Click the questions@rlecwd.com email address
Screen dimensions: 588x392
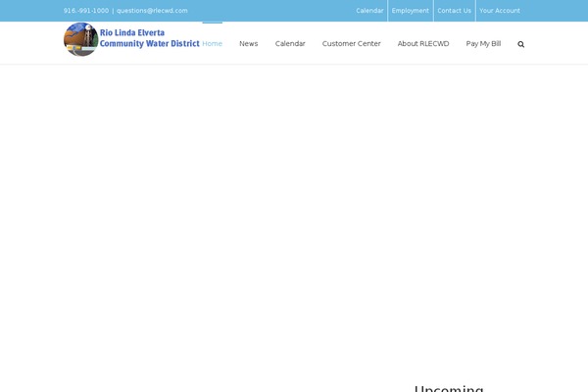[152, 11]
